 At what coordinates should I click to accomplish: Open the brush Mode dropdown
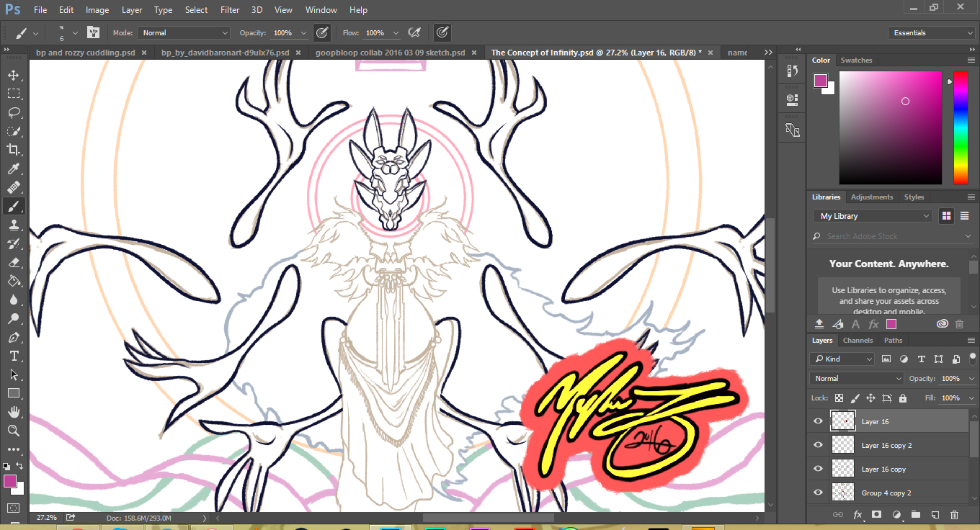coord(184,33)
